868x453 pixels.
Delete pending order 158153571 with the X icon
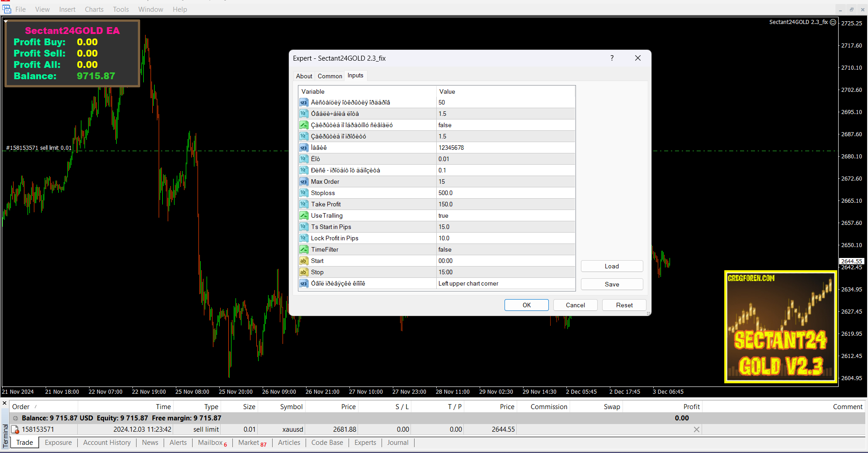(696, 429)
